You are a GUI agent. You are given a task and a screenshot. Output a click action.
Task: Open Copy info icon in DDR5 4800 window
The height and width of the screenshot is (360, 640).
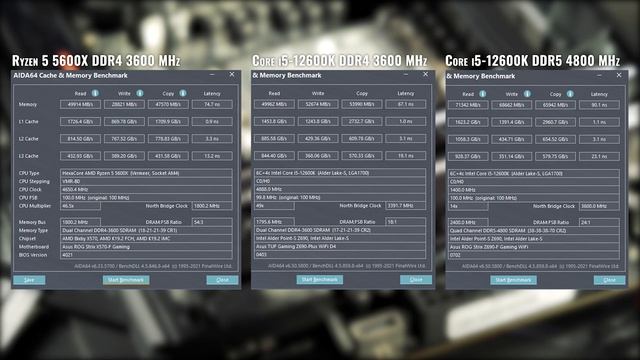(x=570, y=94)
